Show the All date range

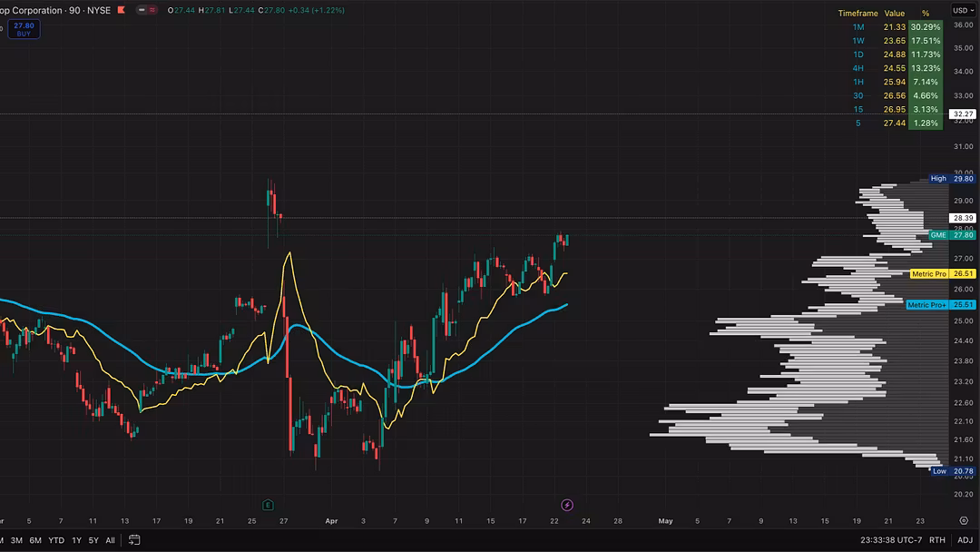[x=110, y=540]
